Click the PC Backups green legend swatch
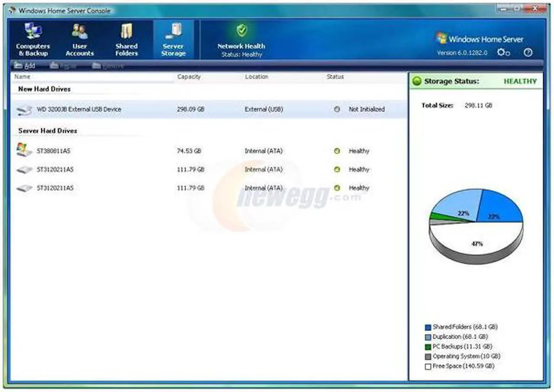 (x=428, y=347)
